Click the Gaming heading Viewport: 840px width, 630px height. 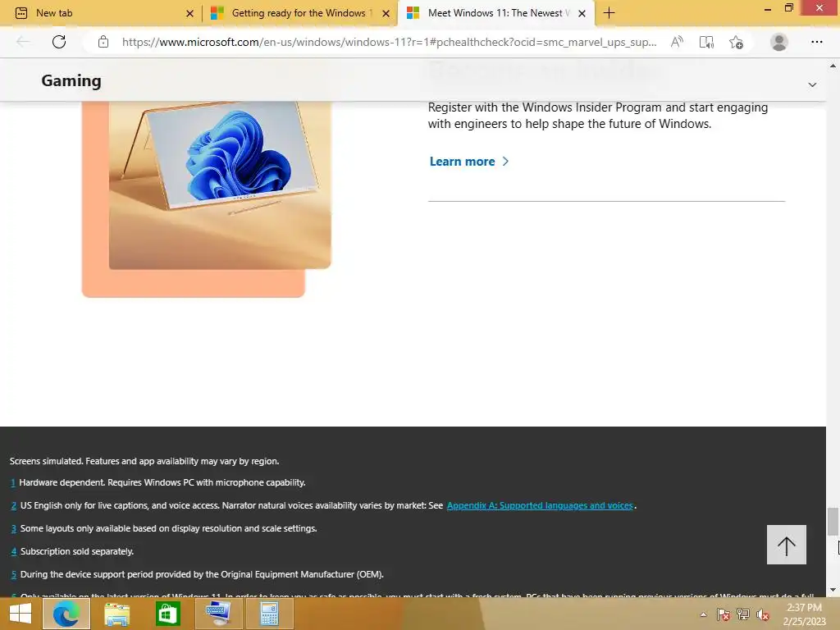coord(71,80)
